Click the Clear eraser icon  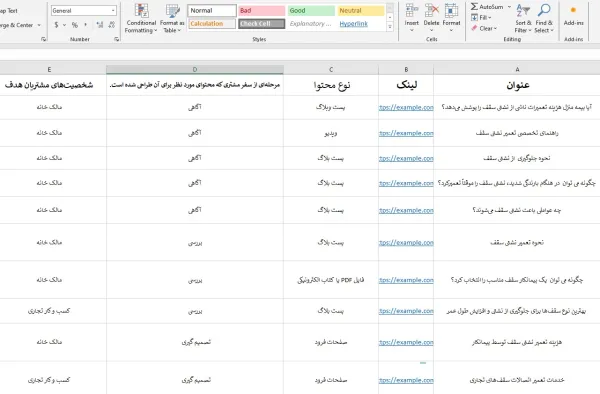(x=474, y=28)
